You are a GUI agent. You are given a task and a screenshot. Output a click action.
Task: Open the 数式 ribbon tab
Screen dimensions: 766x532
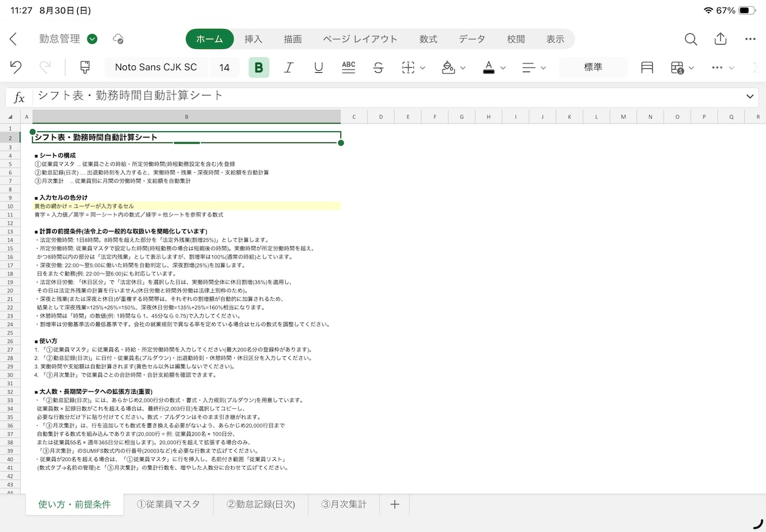point(428,39)
